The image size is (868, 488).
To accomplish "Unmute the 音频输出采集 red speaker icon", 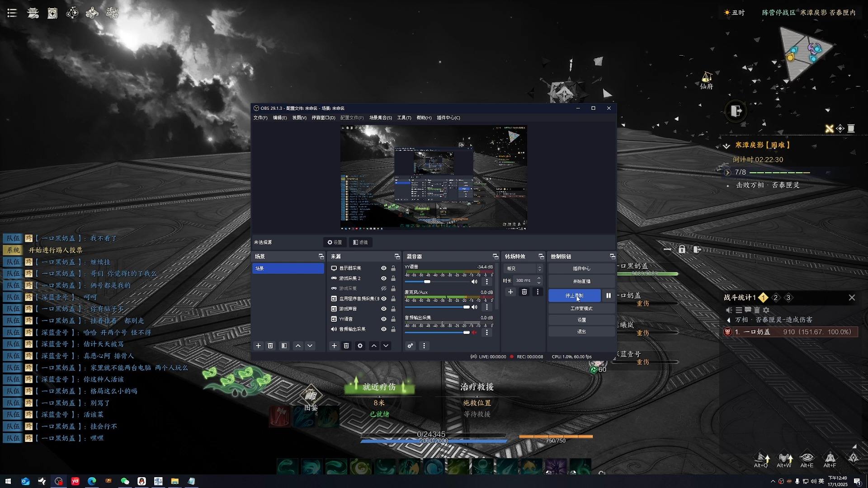I will (x=474, y=333).
